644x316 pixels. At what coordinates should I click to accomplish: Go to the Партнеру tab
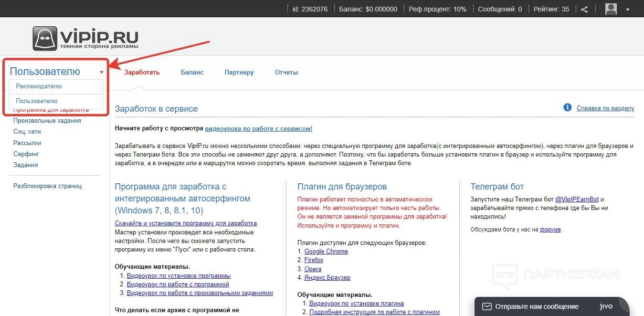[239, 73]
